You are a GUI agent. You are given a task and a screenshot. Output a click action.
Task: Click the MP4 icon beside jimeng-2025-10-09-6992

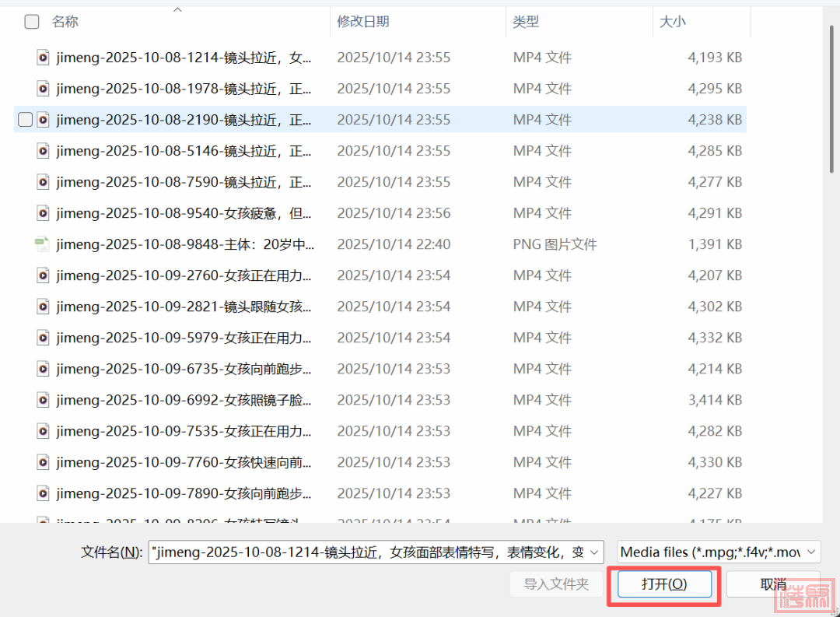click(x=44, y=400)
